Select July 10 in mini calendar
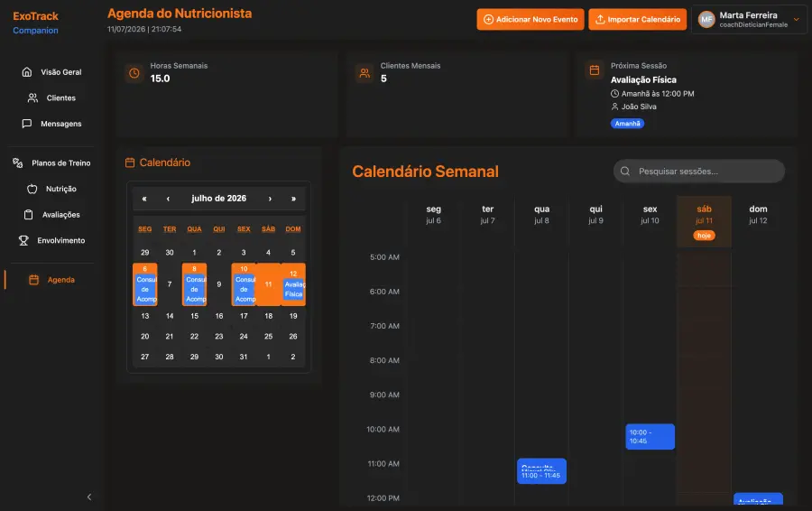Viewport: 812px width, 511px height. click(x=244, y=284)
